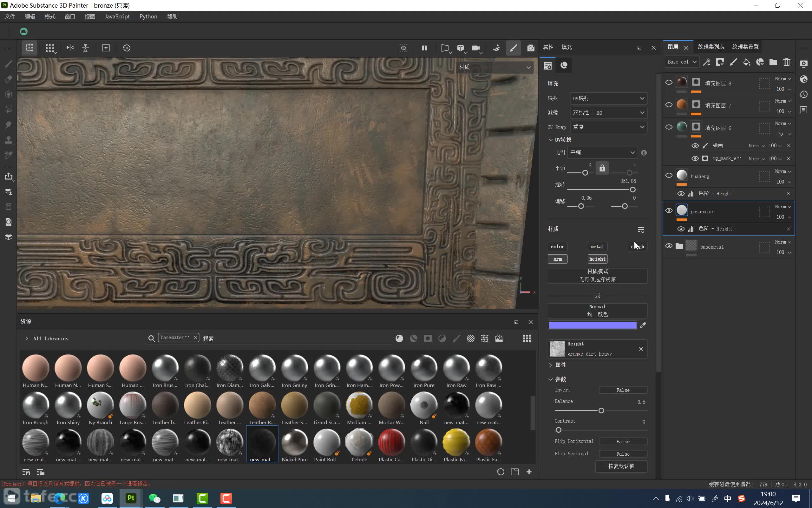Open smart material icon in Layers toolbar
Image resolution: width=812 pixels, height=508 pixels.
[760, 62]
